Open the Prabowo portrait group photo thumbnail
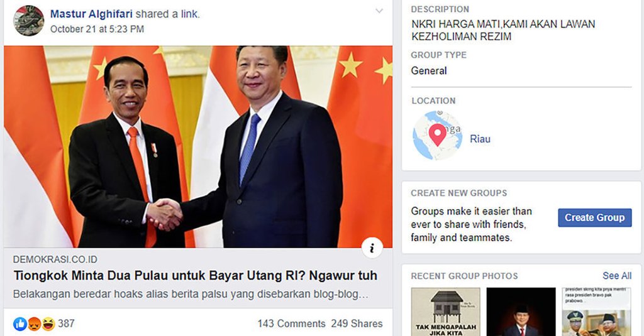The width and height of the screenshot is (644, 336). (521, 312)
